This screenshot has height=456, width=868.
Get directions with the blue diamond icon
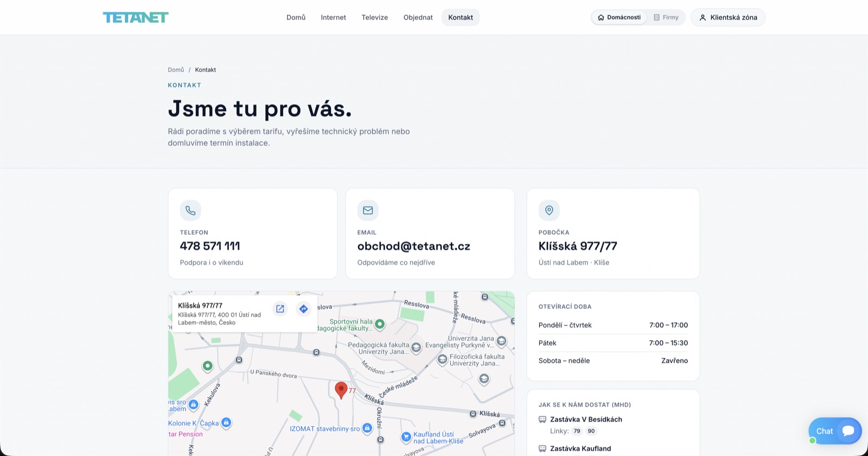(303, 309)
